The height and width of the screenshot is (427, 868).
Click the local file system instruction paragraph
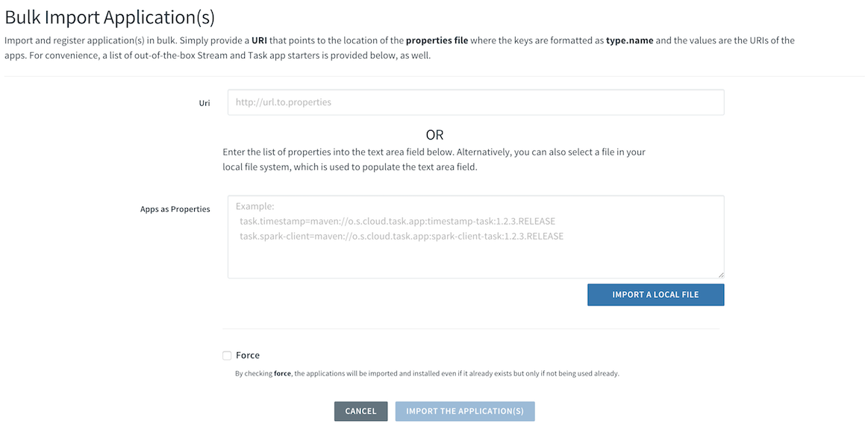[x=434, y=160]
